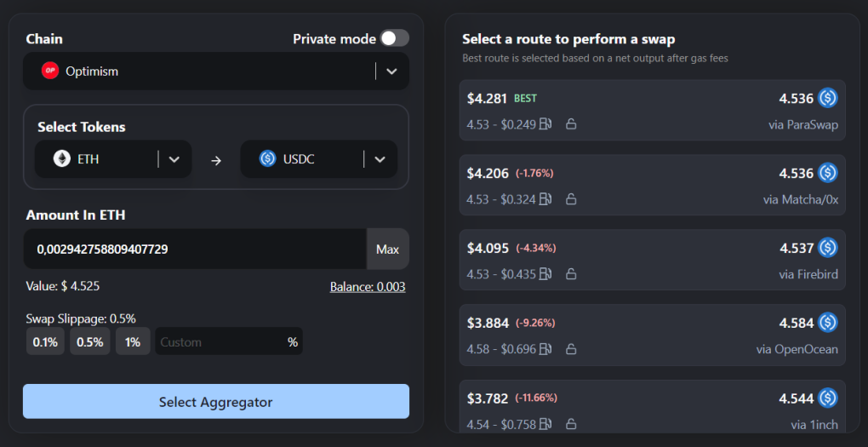Click the arrow between ETH and USDC
The image size is (868, 447).
tap(216, 160)
